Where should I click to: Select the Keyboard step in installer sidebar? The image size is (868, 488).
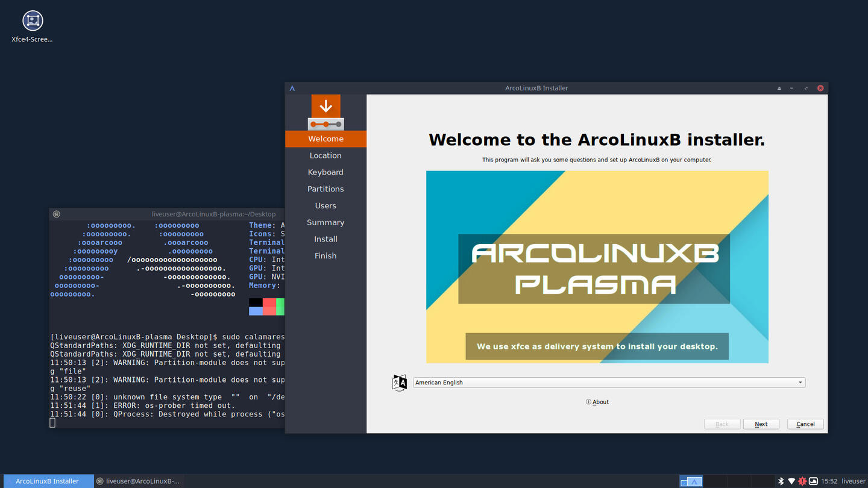pos(325,172)
